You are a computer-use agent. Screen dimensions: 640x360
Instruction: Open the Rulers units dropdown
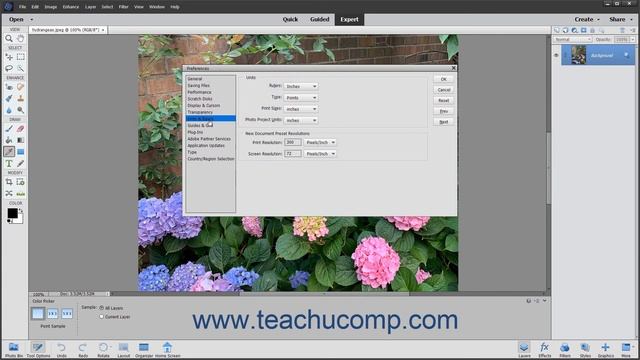tap(300, 87)
